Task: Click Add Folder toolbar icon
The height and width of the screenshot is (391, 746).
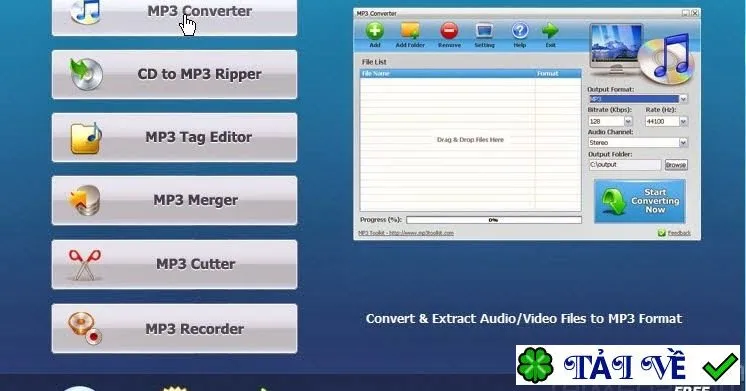Action: [x=410, y=31]
